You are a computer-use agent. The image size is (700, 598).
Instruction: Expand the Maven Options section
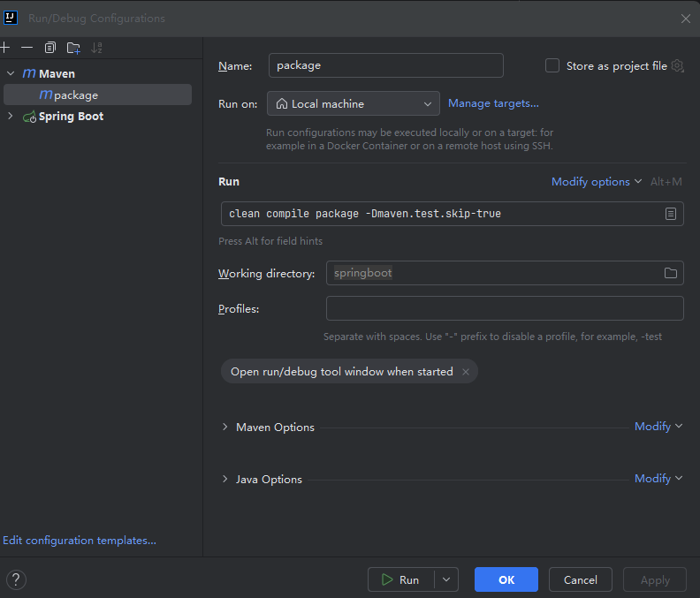click(x=225, y=427)
